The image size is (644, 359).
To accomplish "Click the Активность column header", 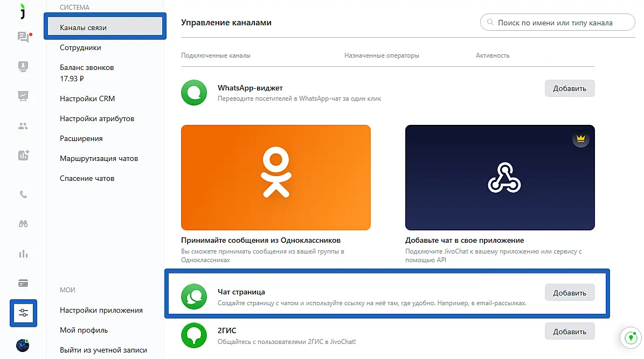I will click(x=493, y=55).
